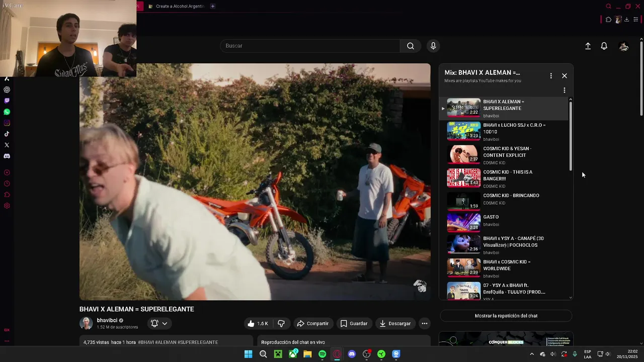Start voice search with the microphone icon
The width and height of the screenshot is (644, 362).
coord(433,46)
